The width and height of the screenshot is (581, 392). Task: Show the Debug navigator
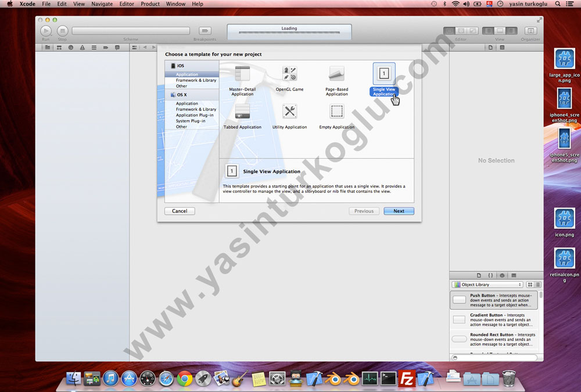click(94, 48)
